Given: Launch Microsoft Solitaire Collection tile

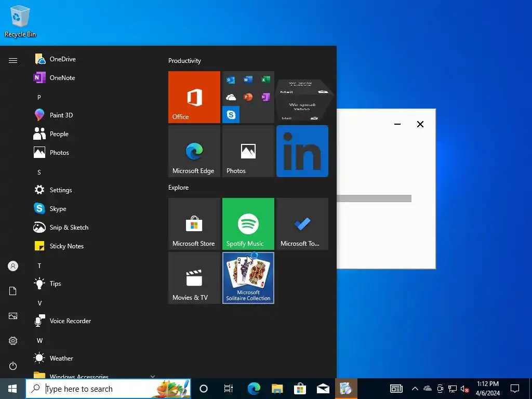Looking at the screenshot, I should (x=248, y=278).
